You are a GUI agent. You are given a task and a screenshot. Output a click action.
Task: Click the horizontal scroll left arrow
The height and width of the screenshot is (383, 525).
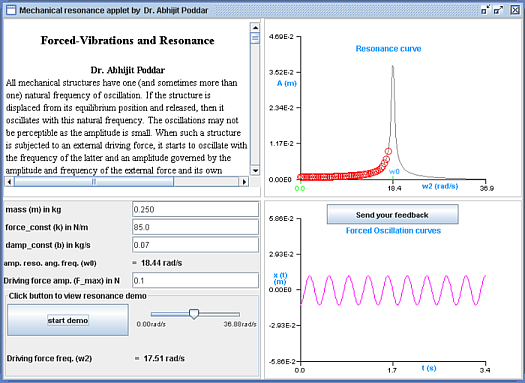pyautogui.click(x=9, y=181)
